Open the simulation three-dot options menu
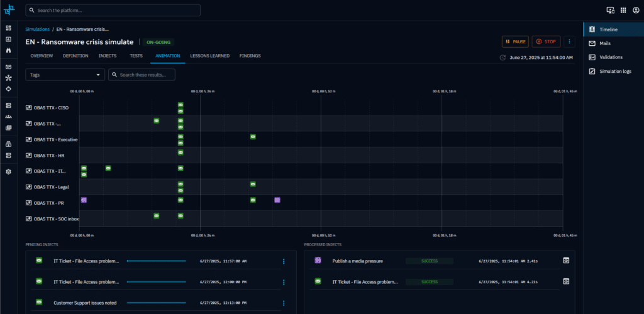The width and height of the screenshot is (644, 314). [x=570, y=41]
